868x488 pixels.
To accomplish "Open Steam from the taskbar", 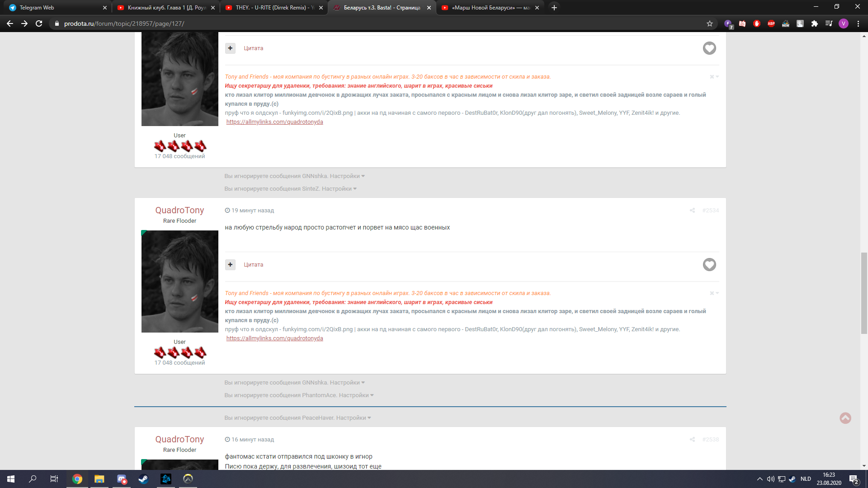I will click(x=143, y=479).
